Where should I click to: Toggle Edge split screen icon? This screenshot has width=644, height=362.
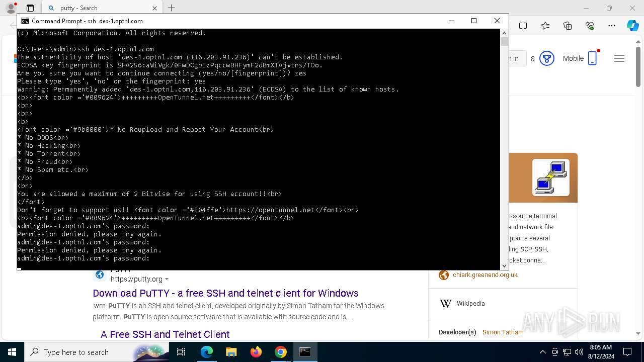pos(523,26)
